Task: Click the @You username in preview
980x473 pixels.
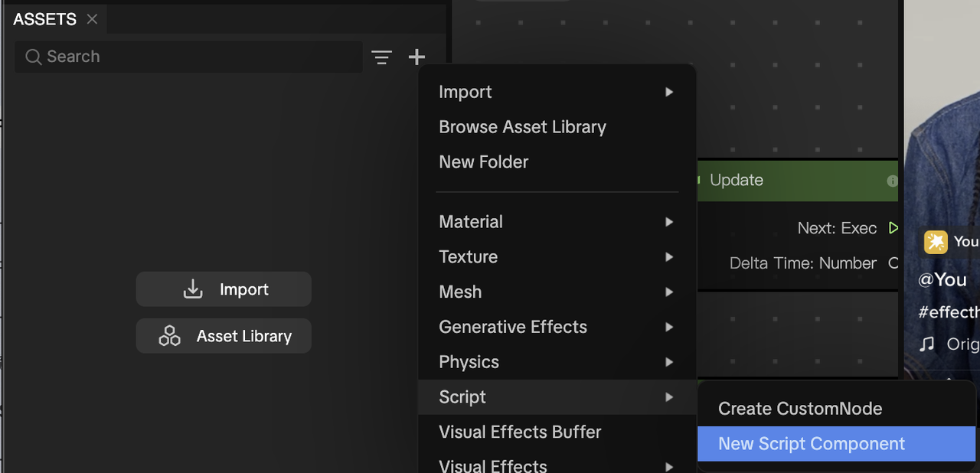Action: [942, 279]
